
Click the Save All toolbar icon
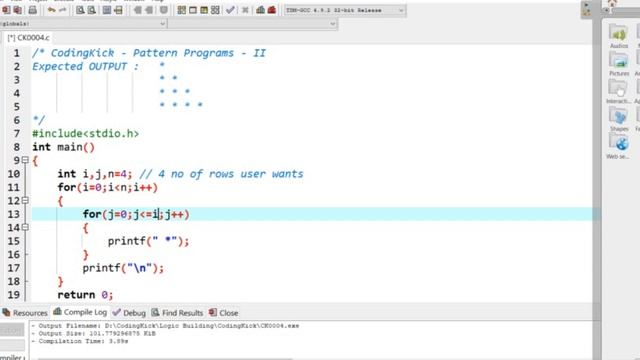tap(18, 10)
